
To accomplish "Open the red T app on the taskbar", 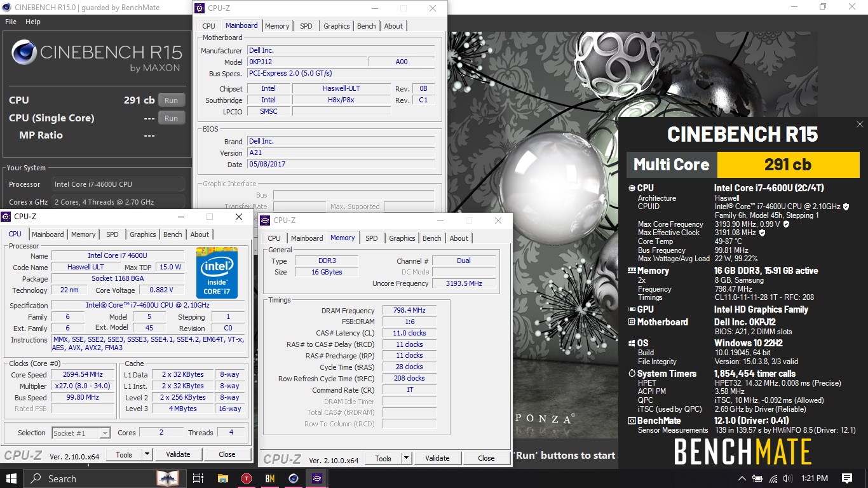I will (246, 478).
